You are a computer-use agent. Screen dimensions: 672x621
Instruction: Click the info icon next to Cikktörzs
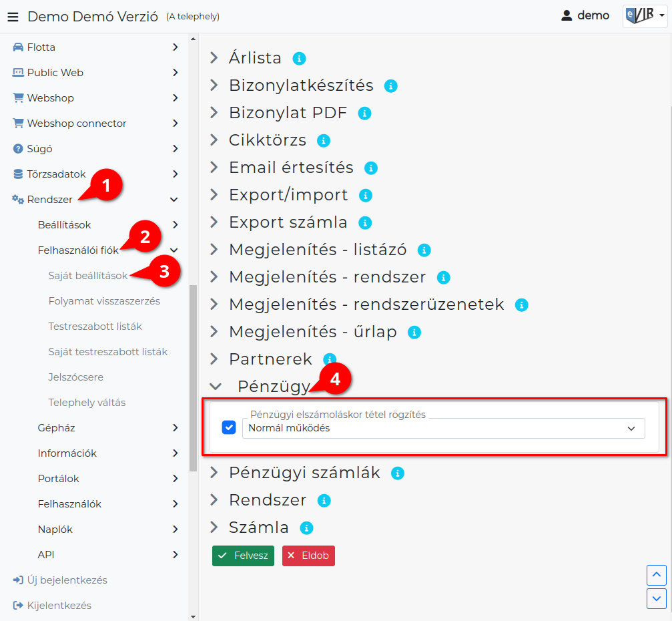click(324, 141)
